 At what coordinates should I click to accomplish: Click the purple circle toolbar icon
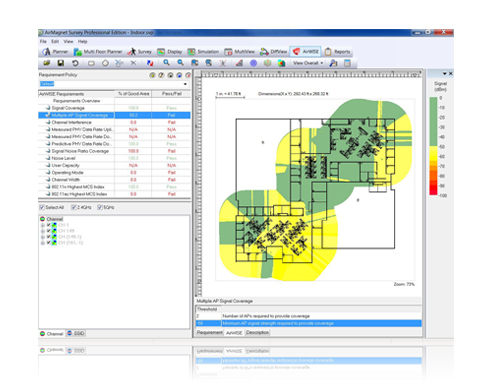pos(253,63)
